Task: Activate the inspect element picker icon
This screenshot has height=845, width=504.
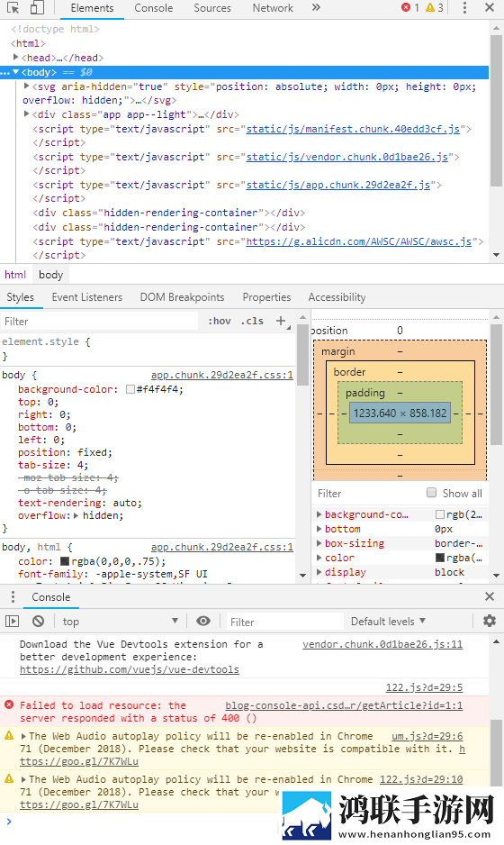Action: coord(13,8)
